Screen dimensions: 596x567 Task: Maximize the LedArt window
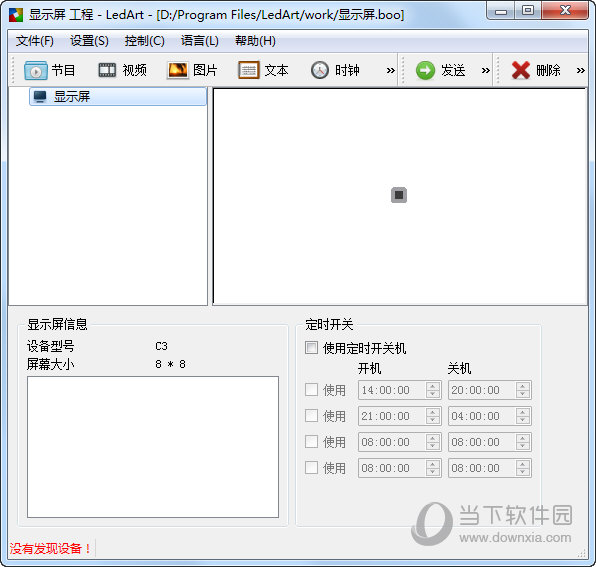(x=528, y=11)
